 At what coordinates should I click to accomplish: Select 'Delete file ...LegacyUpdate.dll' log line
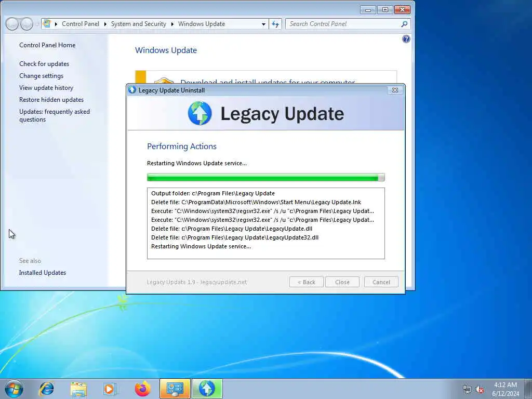[x=231, y=229]
